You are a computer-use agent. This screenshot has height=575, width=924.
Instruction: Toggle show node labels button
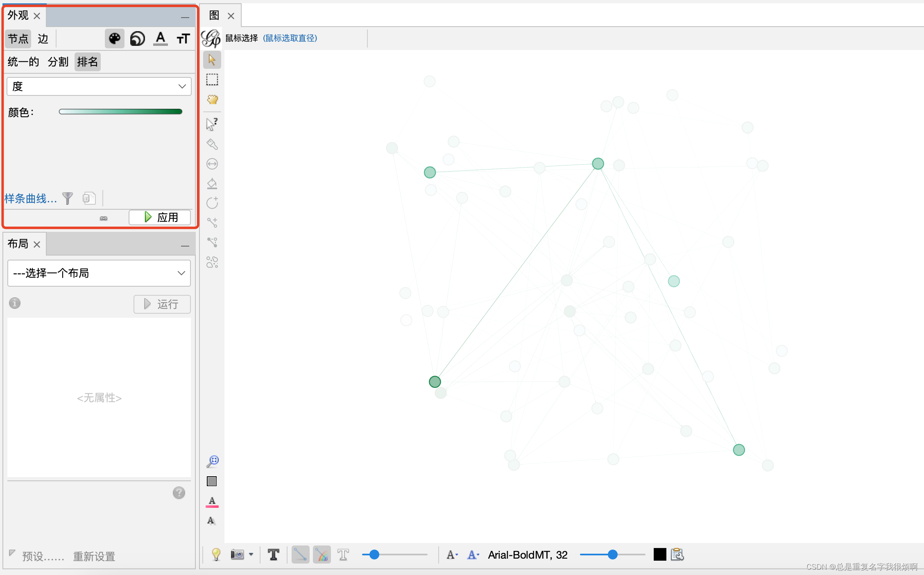click(274, 555)
